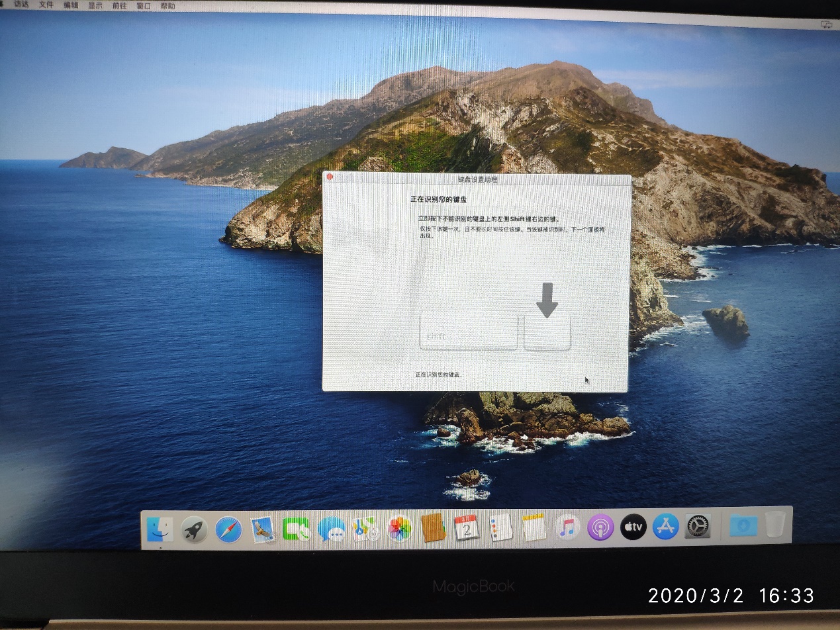Open the 帮助 (Help) menu
Viewport: 840px width, 630px height.
point(167,7)
